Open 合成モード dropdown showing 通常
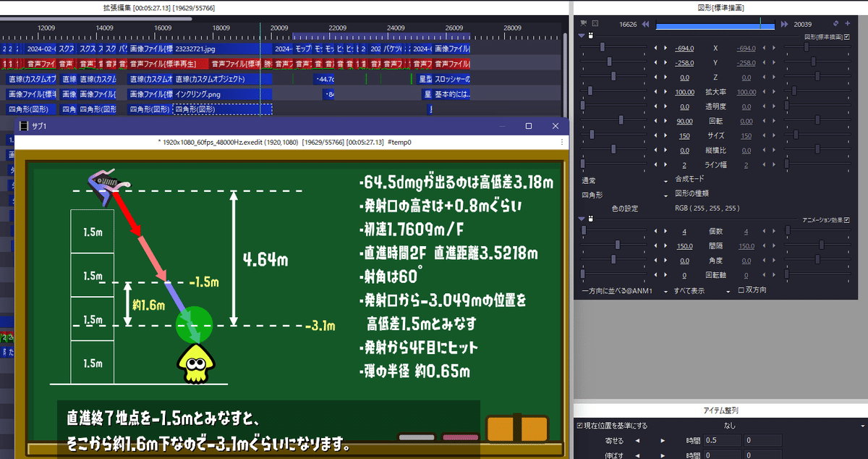The image size is (868, 459). coord(624,180)
